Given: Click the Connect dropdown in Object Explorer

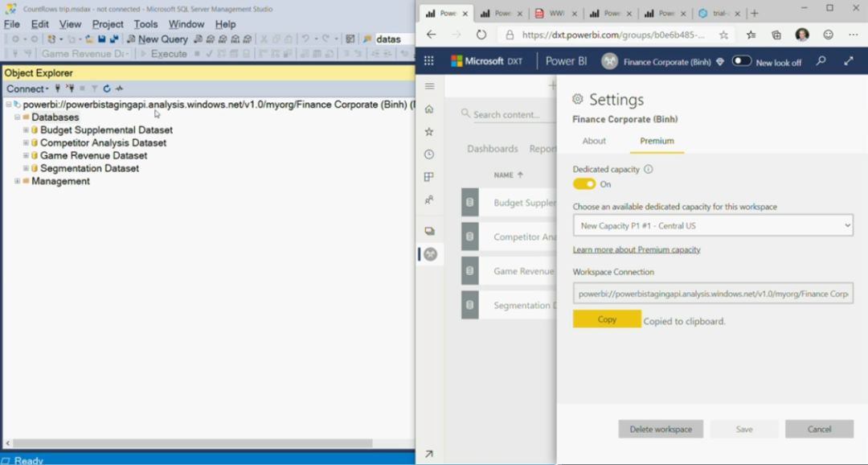Looking at the screenshot, I should pos(27,88).
